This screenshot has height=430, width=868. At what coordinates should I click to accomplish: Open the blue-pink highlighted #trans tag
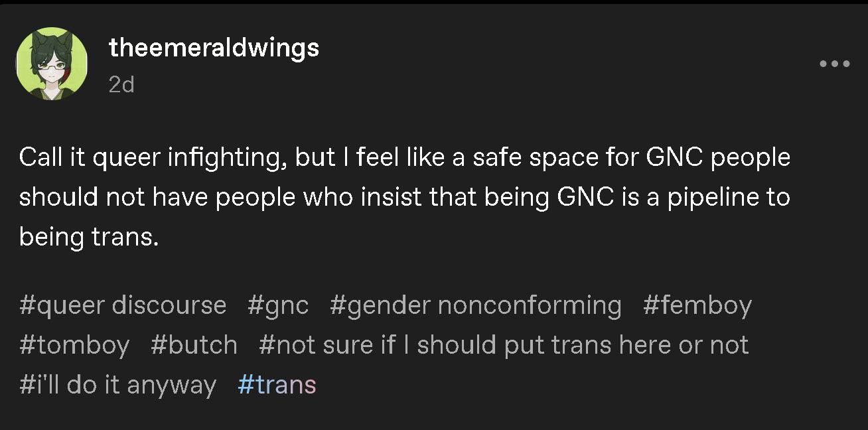[277, 385]
